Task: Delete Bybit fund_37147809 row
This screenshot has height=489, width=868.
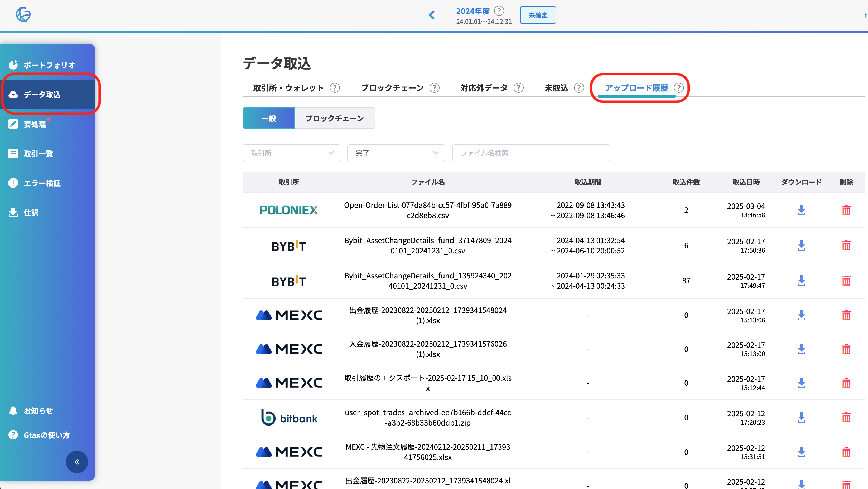Action: [x=846, y=246]
